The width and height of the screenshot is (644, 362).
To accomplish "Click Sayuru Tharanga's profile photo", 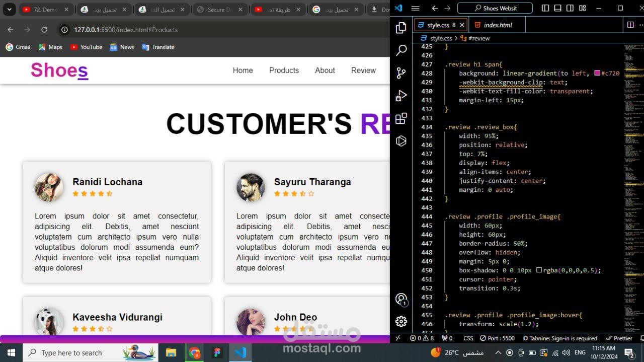I will (251, 187).
